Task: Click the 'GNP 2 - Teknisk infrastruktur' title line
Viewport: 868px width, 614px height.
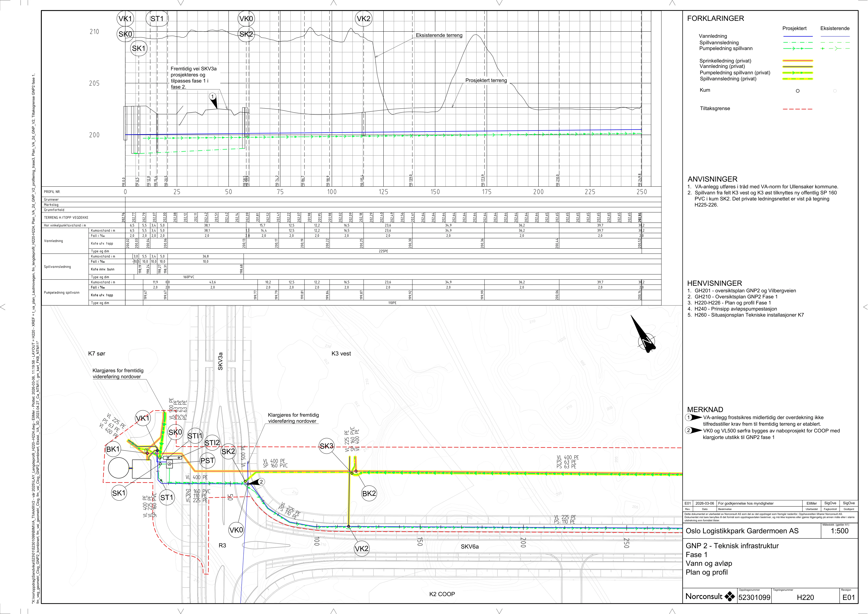Action: point(732,546)
